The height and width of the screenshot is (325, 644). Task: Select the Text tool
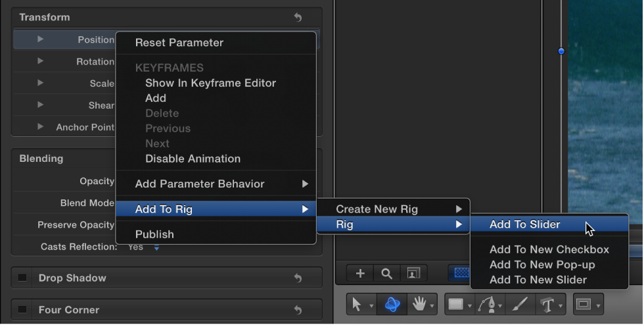tap(547, 305)
